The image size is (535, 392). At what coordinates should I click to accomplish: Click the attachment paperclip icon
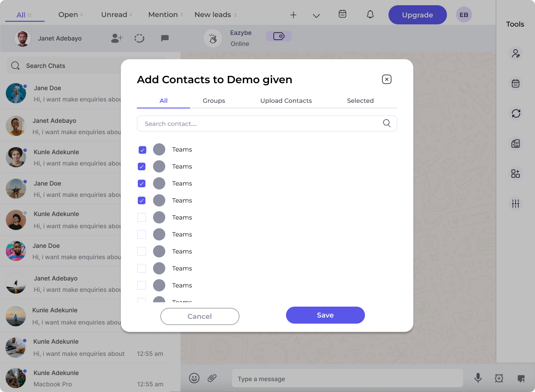212,378
